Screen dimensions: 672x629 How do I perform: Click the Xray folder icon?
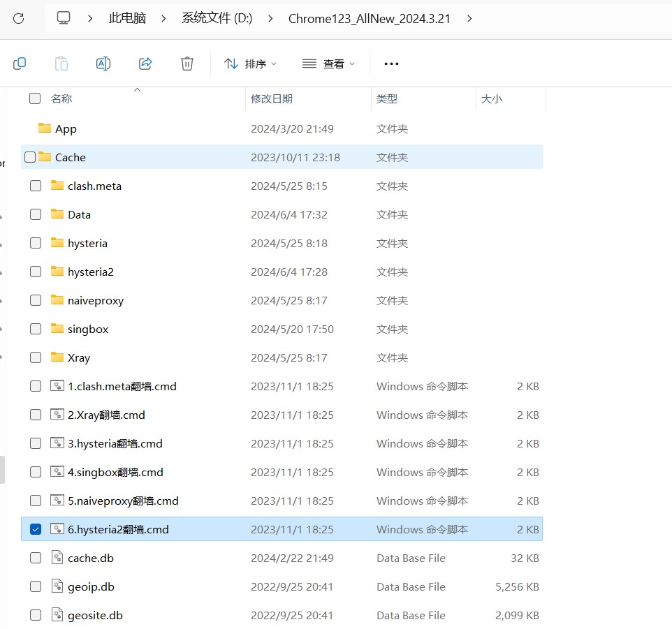tap(57, 357)
